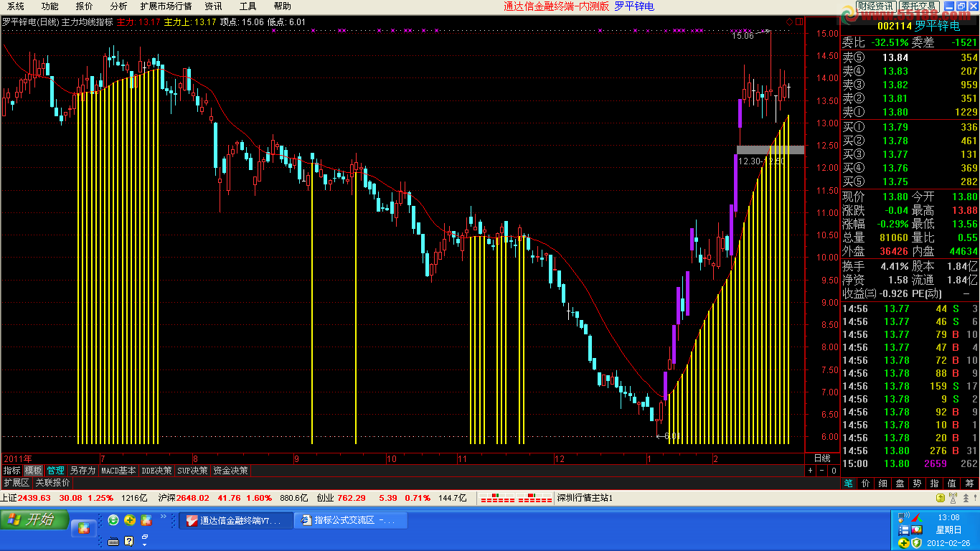980x551 pixels.
Task: Click the 上证 index value 2439.63
Action: [34, 498]
